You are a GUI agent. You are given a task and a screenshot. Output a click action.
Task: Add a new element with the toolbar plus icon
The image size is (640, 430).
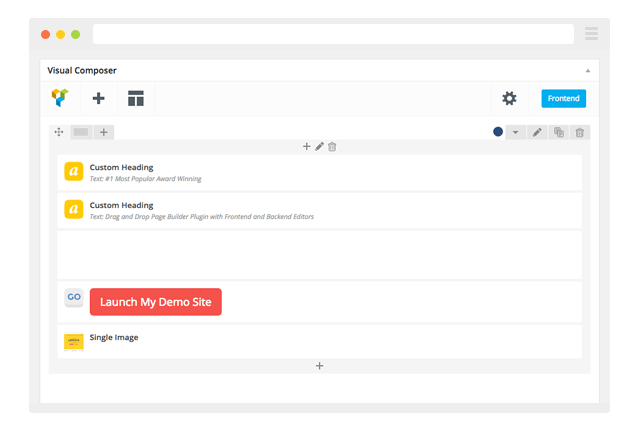coord(98,98)
